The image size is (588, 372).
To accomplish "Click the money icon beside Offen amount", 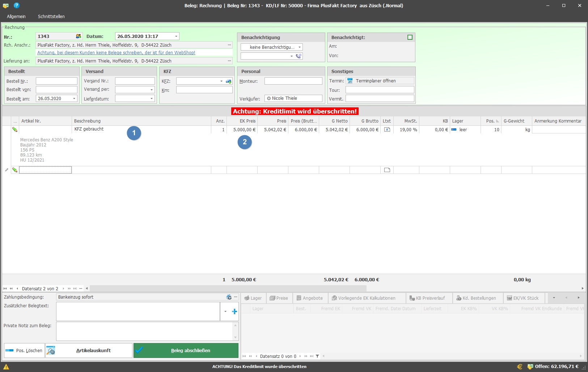I will click(530, 367).
